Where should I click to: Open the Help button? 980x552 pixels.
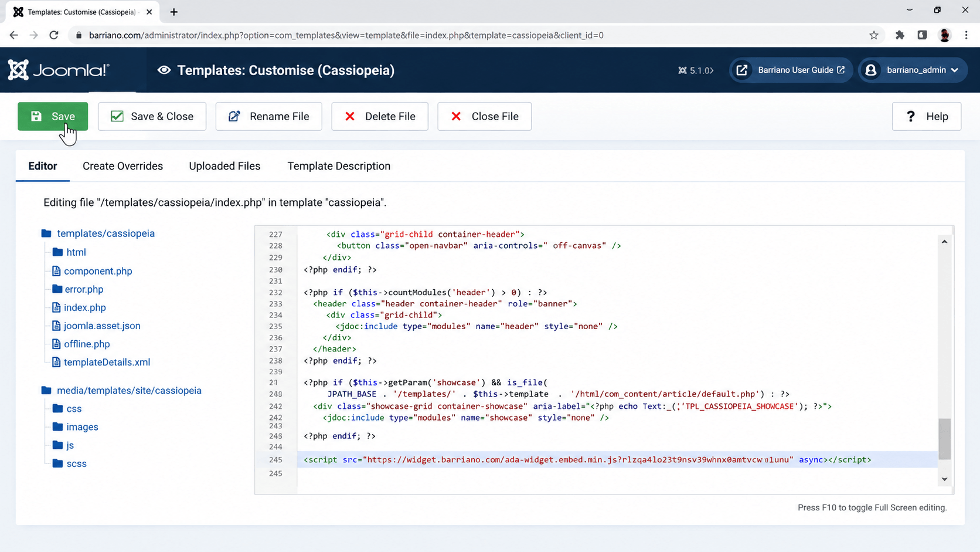click(x=927, y=116)
